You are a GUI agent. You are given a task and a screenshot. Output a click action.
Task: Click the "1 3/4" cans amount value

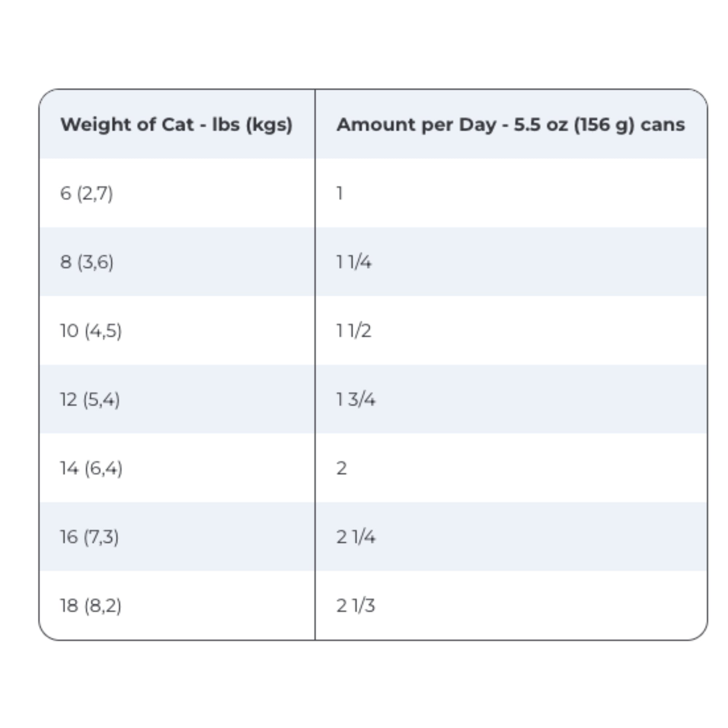(356, 399)
